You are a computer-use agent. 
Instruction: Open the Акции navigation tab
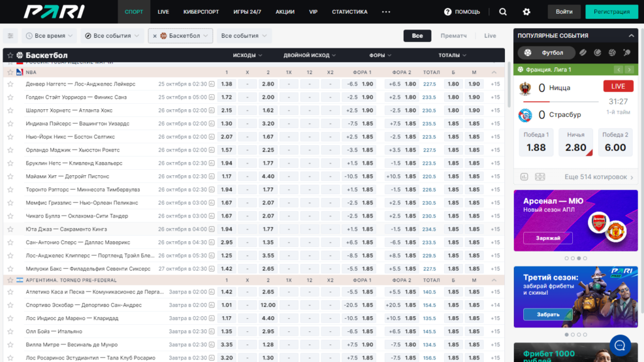[285, 12]
